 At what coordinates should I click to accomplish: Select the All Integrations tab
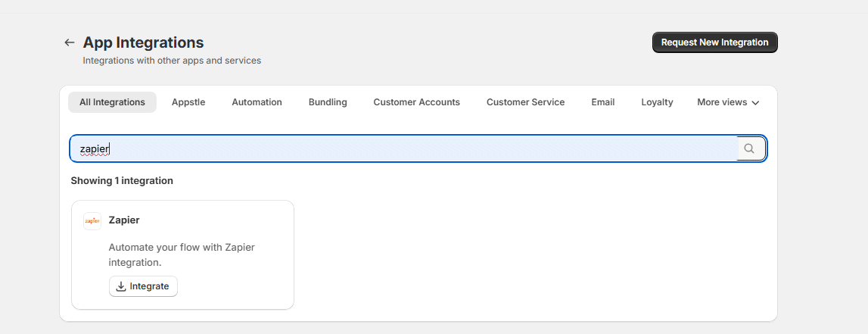(112, 102)
